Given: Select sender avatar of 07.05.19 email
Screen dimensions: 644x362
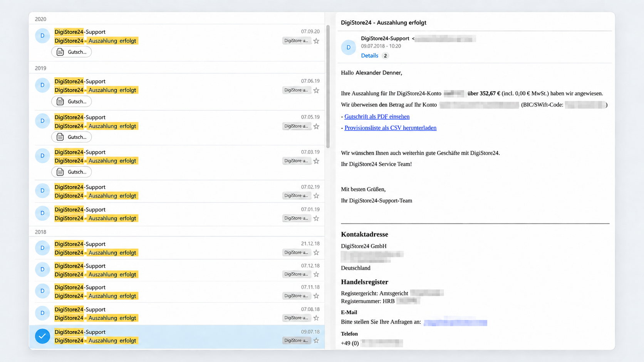Looking at the screenshot, I should 42,121.
